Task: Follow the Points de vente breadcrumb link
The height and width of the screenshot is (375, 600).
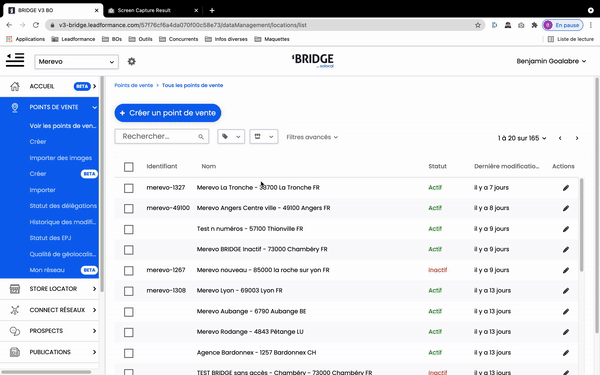Action: click(134, 85)
